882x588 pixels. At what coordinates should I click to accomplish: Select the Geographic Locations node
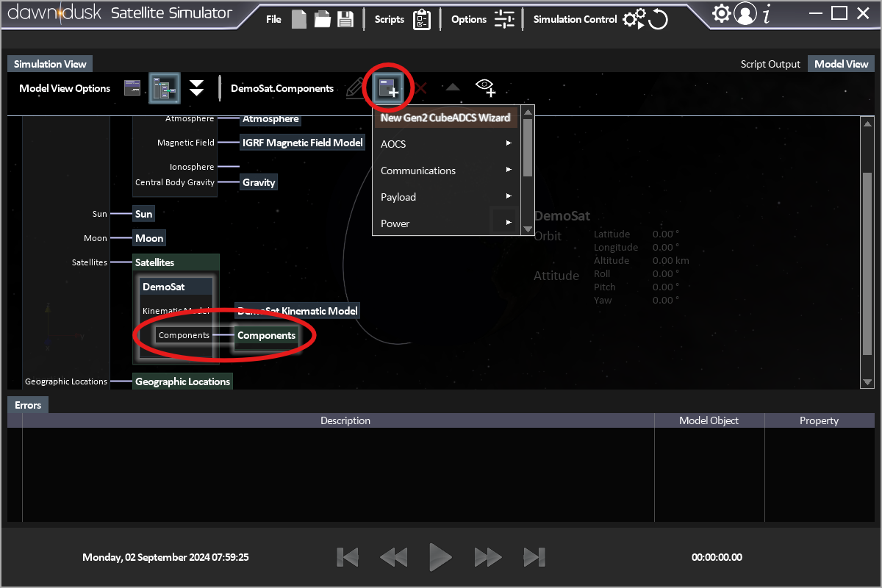(x=182, y=381)
